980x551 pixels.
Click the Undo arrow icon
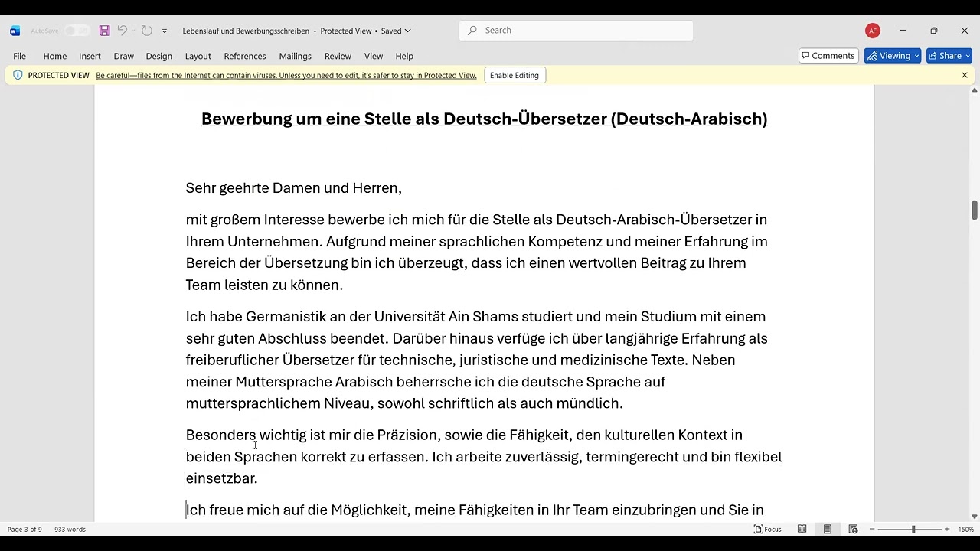[122, 31]
